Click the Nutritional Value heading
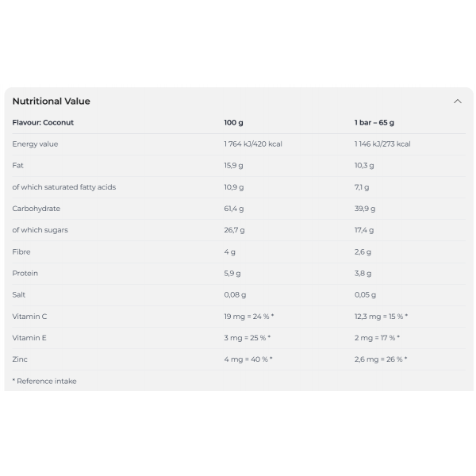The height and width of the screenshot is (476, 476). (x=51, y=102)
